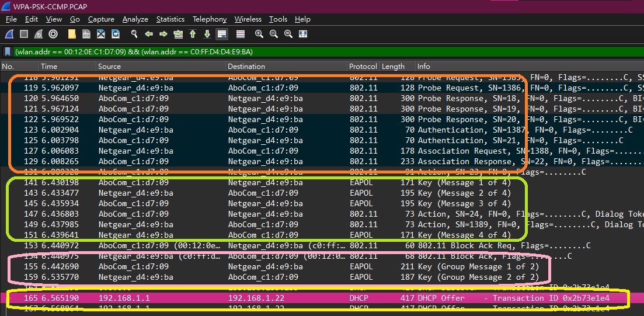
Task: Open the display filter bookmark menu
Action: 8,52
